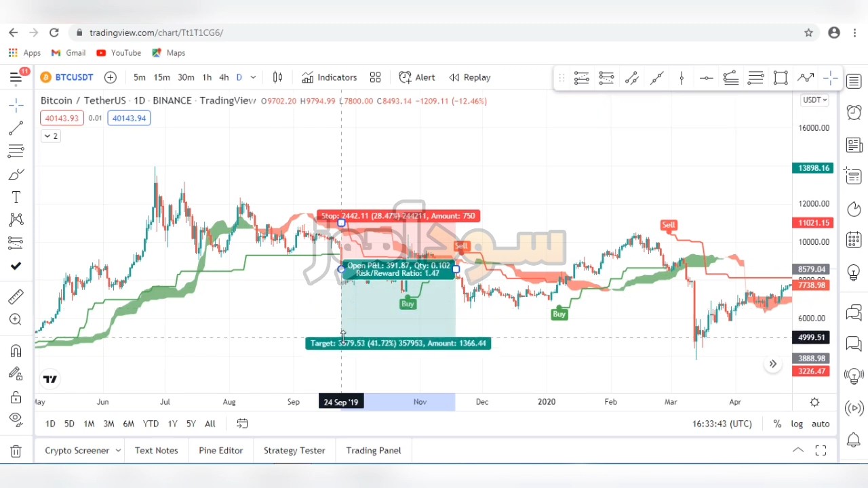Open the calendar panel icon
Screen dimensions: 868x488
(854, 240)
